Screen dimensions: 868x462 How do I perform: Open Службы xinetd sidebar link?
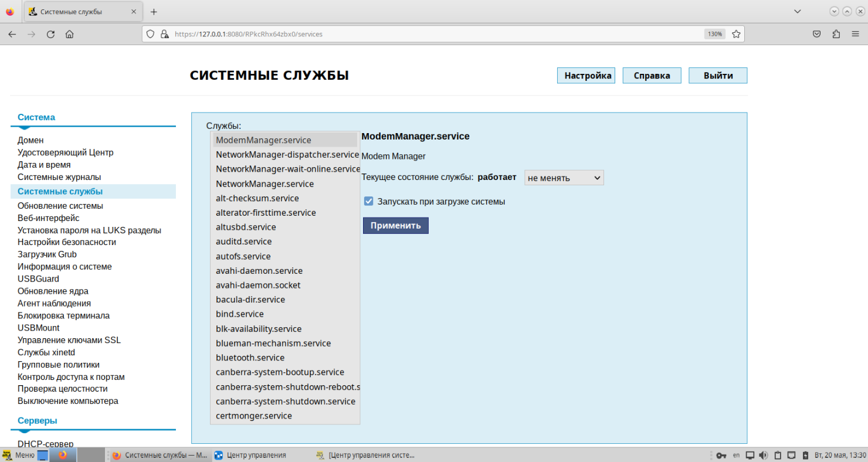point(46,352)
